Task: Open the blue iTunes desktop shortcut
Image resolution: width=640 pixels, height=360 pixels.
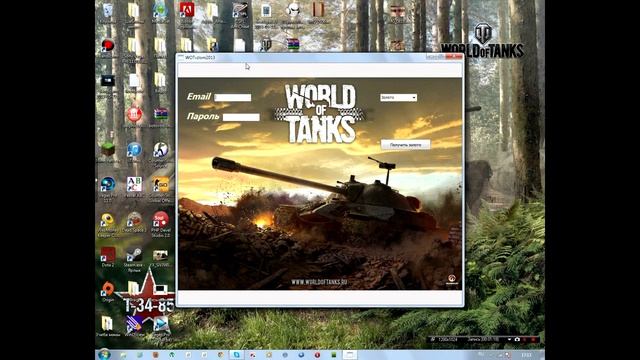Action: [x=134, y=149]
